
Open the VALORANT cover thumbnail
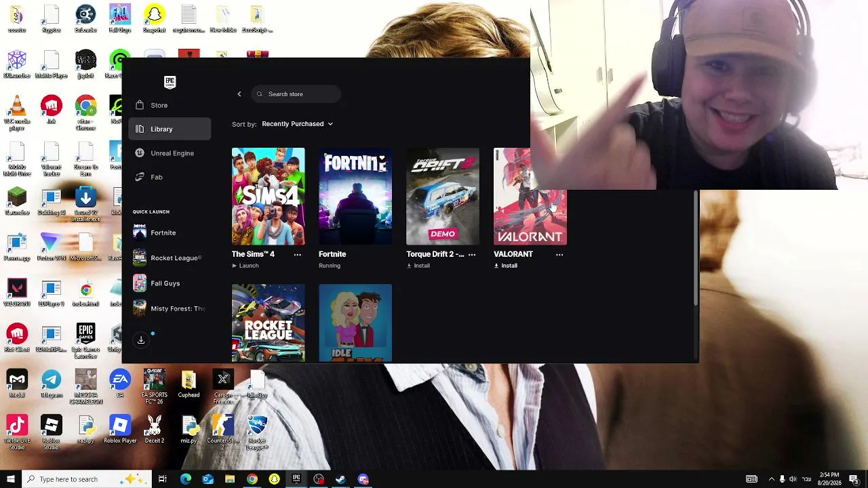coord(530,197)
